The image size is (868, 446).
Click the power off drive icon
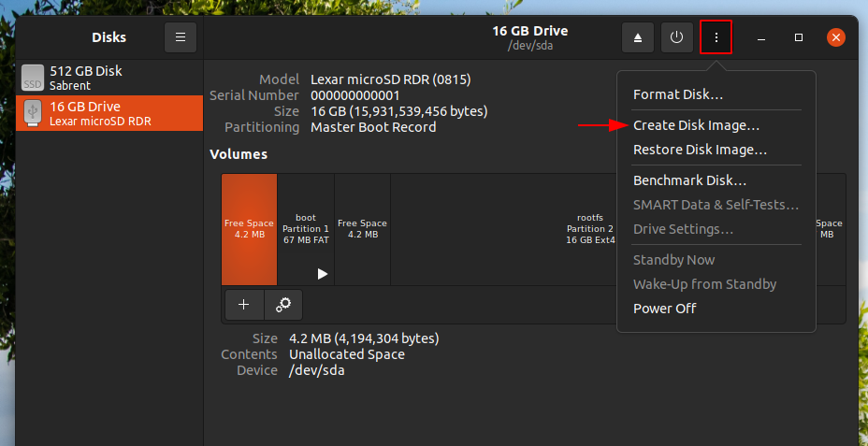[677, 37]
